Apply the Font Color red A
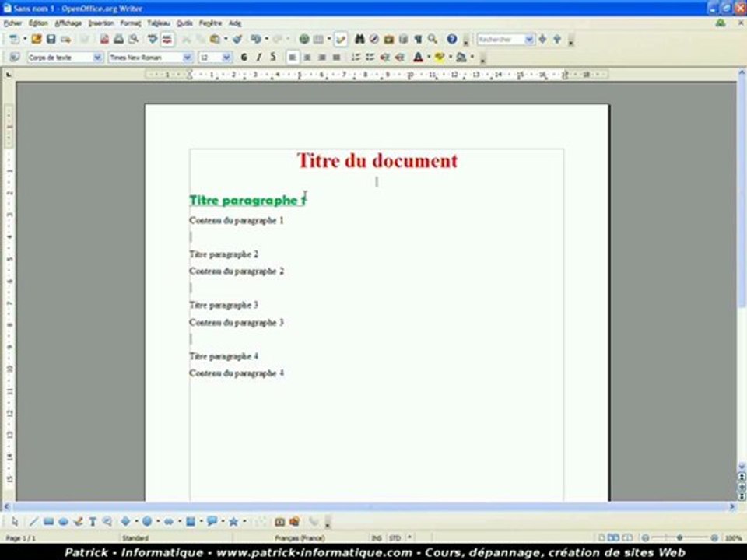747x560 pixels. pos(418,57)
